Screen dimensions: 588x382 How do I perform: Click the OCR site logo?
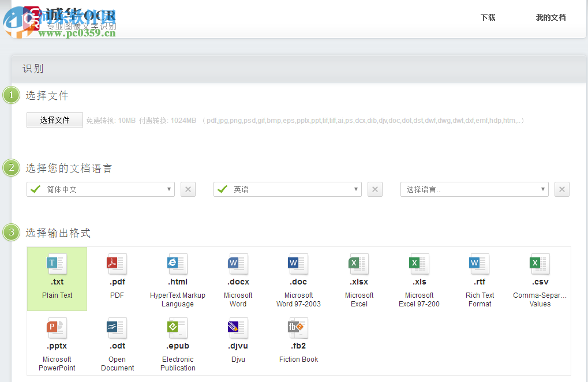[69, 18]
